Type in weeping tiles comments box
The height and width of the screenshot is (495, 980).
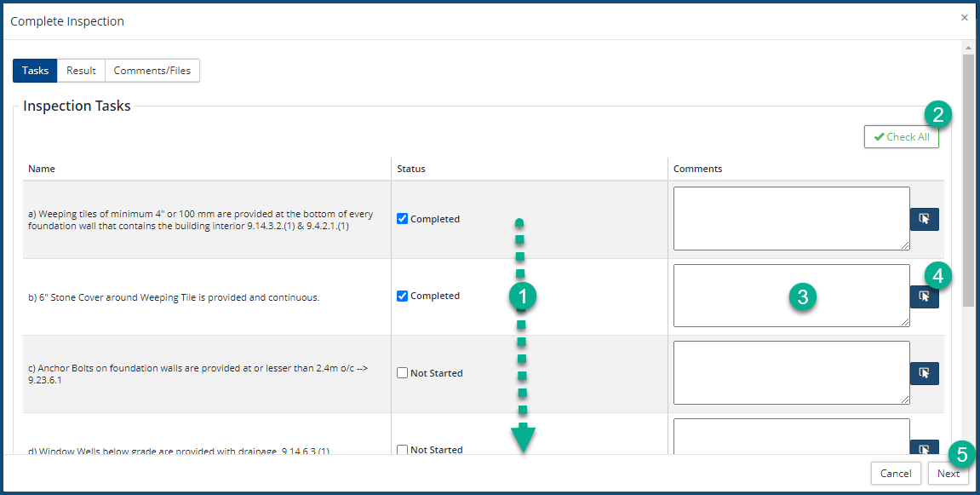[791, 219]
